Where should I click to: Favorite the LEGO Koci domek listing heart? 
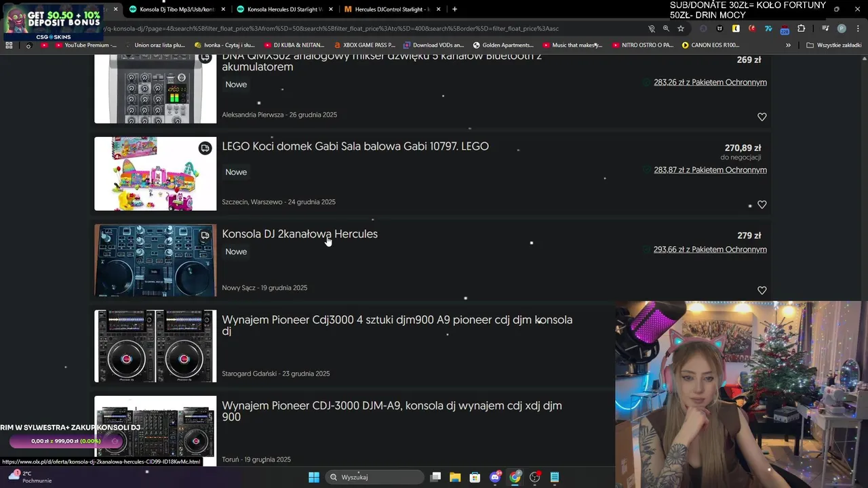tap(762, 205)
